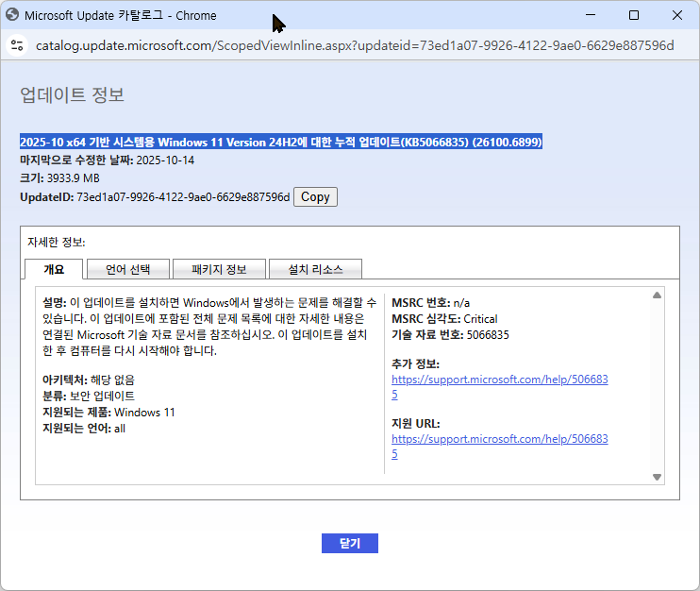Click the MSRC 번호 n/a text

pos(430,303)
